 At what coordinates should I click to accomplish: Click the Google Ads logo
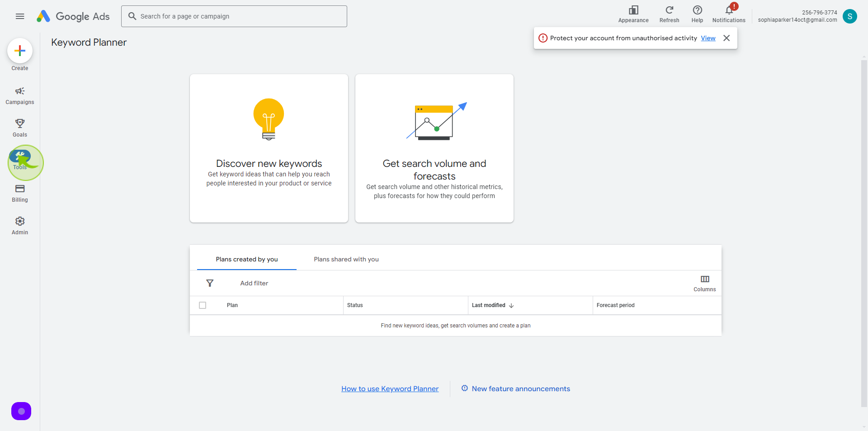73,16
